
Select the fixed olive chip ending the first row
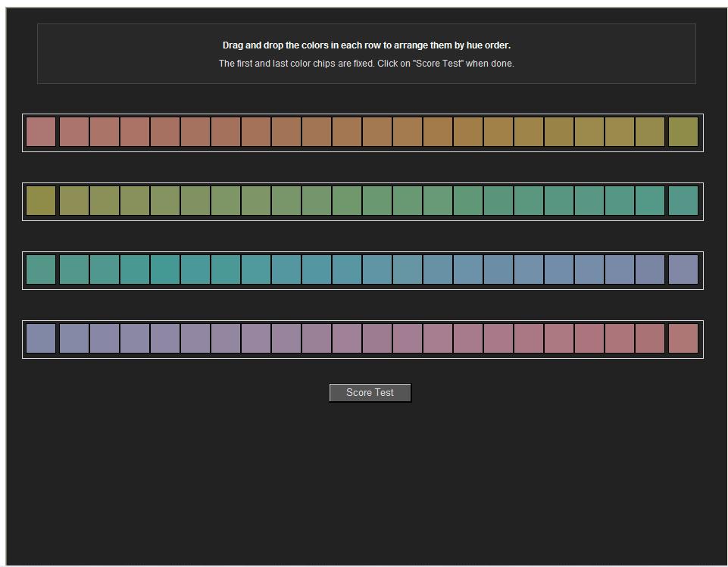pyautogui.click(x=683, y=132)
